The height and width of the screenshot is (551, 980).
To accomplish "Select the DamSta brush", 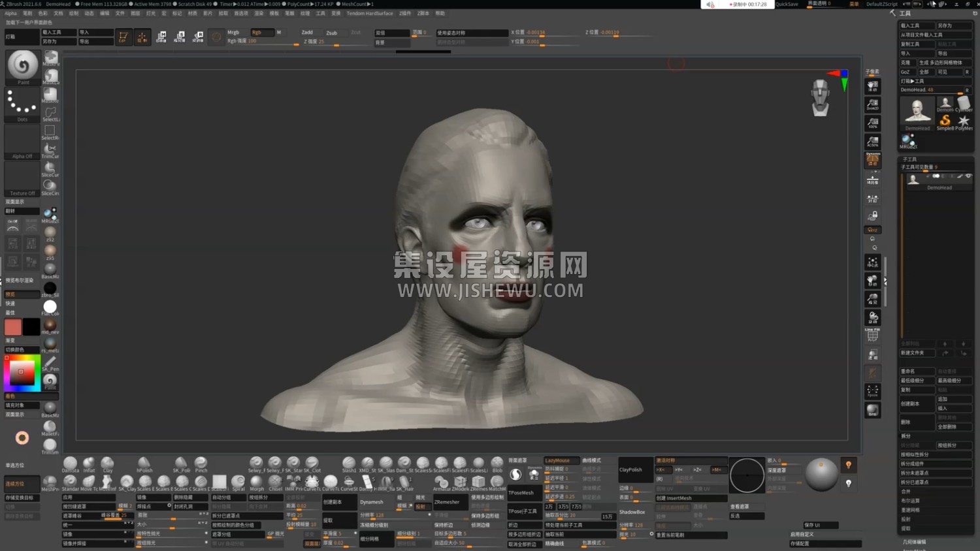I will pos(70,464).
